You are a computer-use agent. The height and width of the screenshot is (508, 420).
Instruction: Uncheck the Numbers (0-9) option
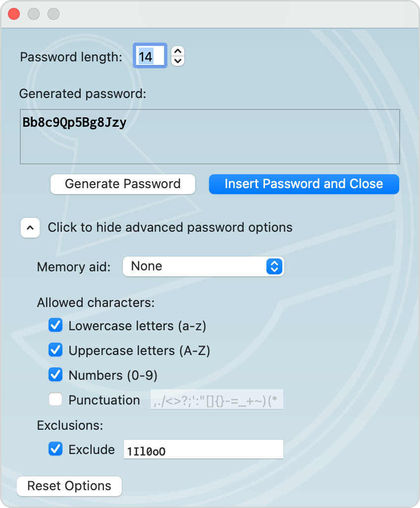click(55, 374)
